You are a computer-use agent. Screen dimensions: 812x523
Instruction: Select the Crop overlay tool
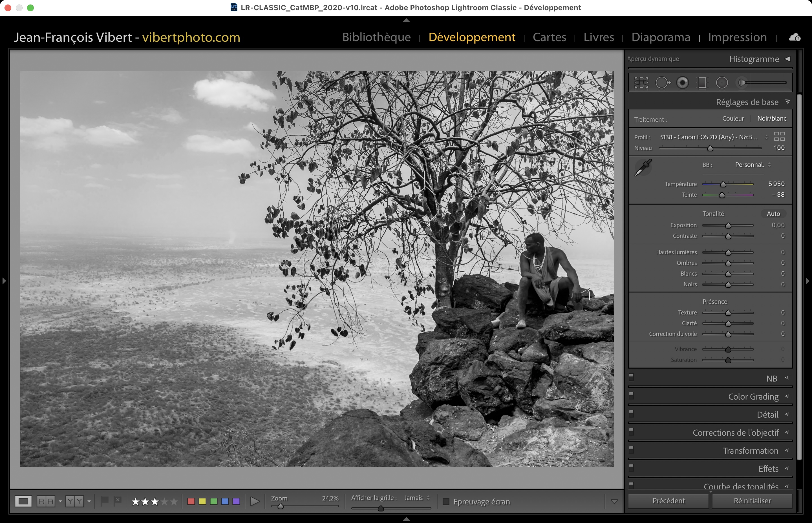641,83
